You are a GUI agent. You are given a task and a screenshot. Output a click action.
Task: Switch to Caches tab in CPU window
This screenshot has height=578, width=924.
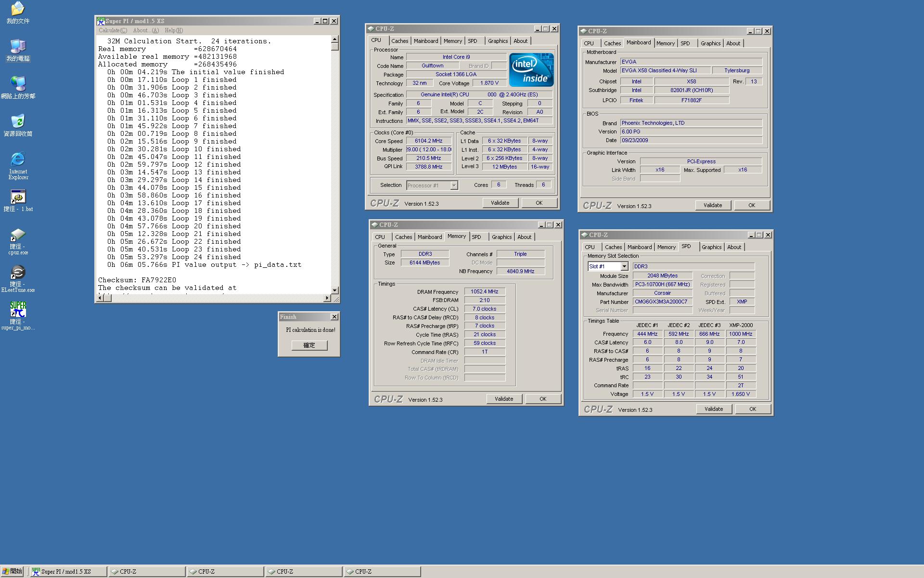(399, 41)
